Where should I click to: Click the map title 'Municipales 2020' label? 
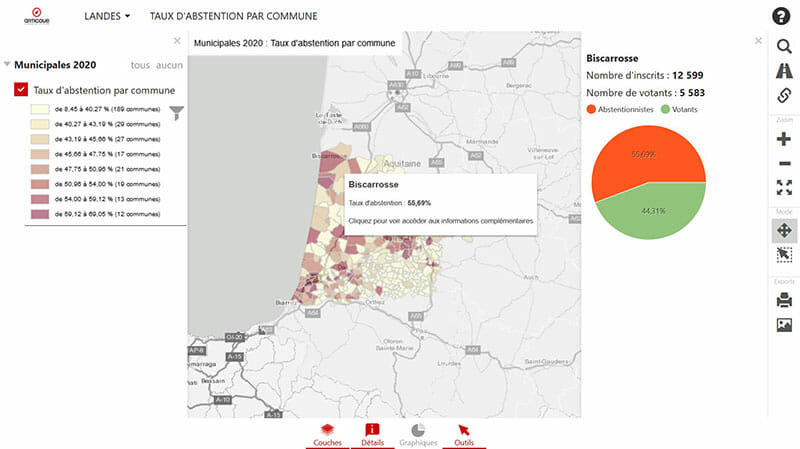click(x=294, y=43)
